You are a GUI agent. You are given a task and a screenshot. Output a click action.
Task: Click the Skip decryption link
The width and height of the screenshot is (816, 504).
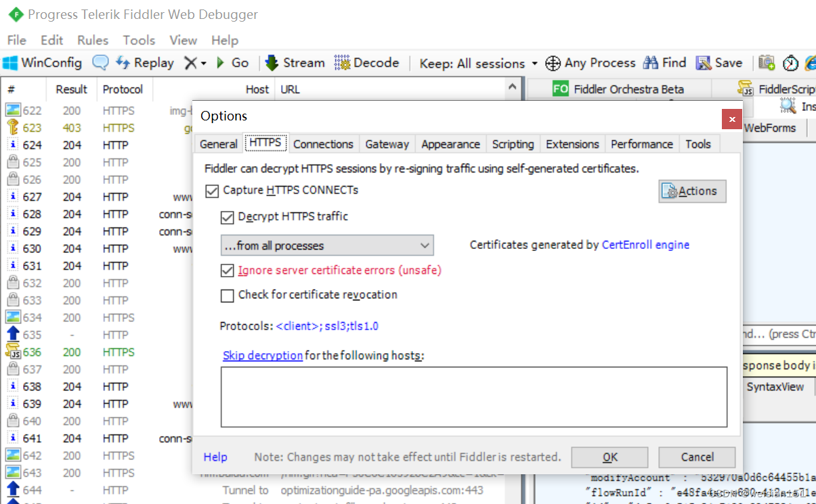pos(263,355)
